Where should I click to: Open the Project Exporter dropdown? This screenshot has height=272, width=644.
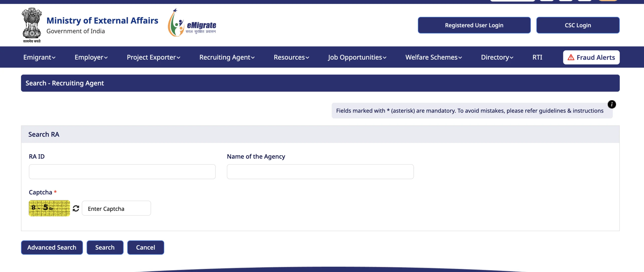tap(153, 57)
